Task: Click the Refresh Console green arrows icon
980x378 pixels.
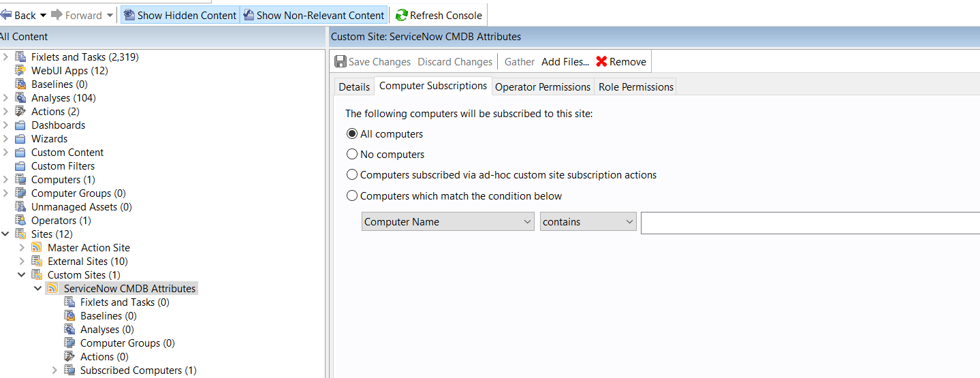Action: pyautogui.click(x=402, y=15)
